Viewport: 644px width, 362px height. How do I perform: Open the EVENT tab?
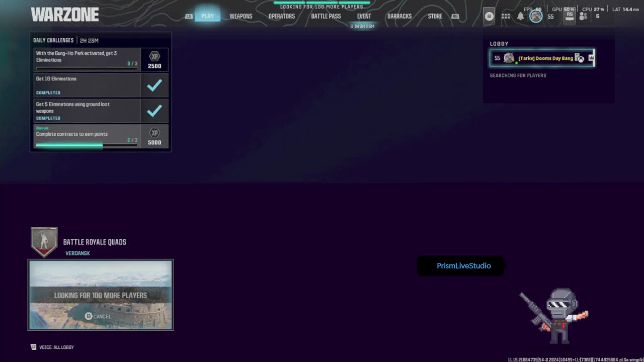click(364, 16)
